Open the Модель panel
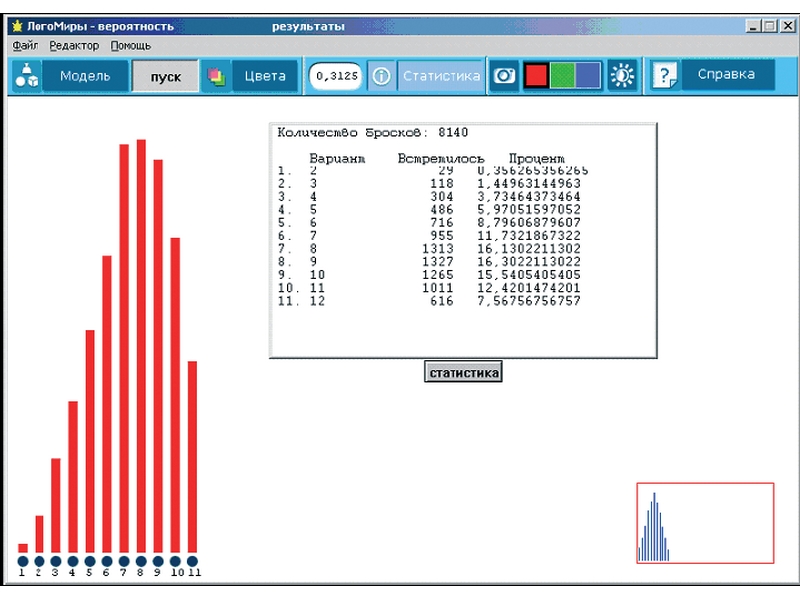 [85, 76]
